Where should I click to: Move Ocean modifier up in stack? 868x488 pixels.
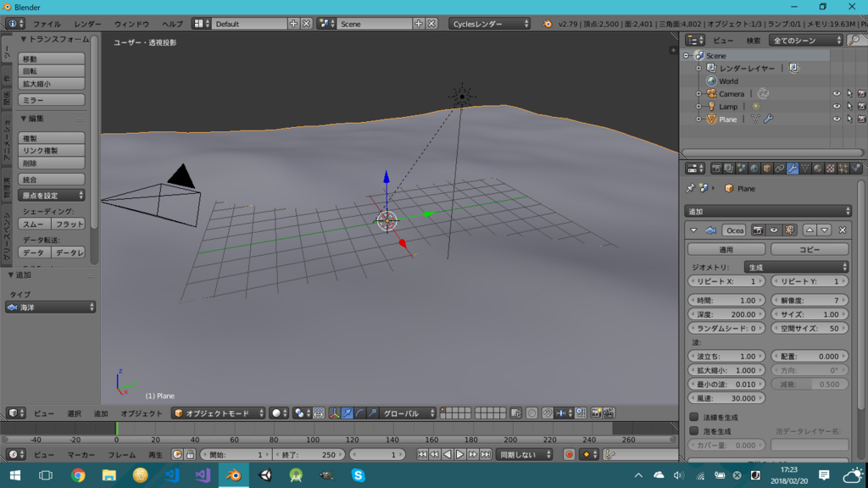810,230
